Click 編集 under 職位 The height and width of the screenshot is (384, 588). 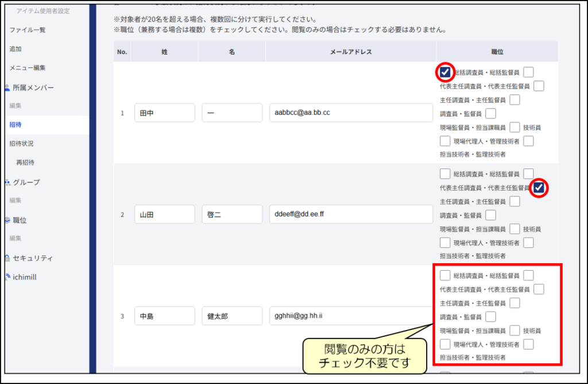(16, 239)
